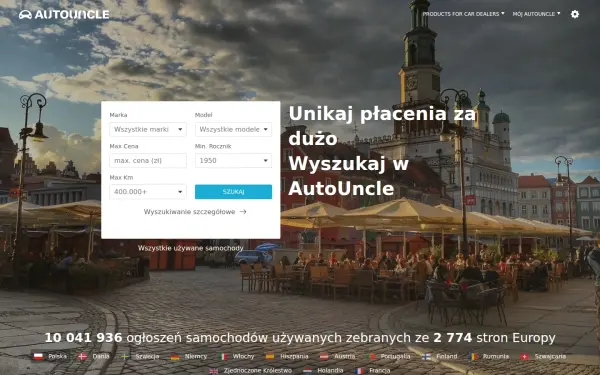Select Francja country link

(x=373, y=370)
